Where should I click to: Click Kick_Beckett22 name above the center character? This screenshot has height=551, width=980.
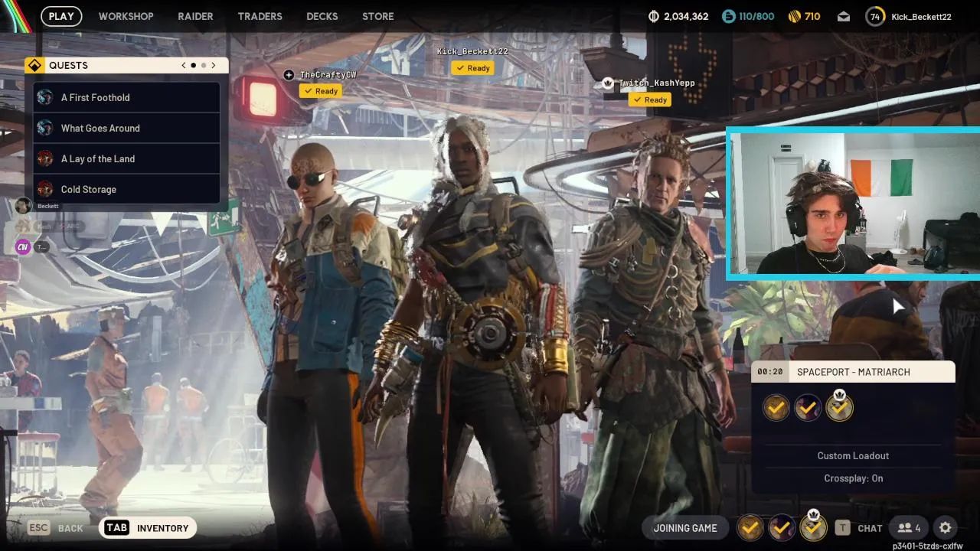[472, 51]
